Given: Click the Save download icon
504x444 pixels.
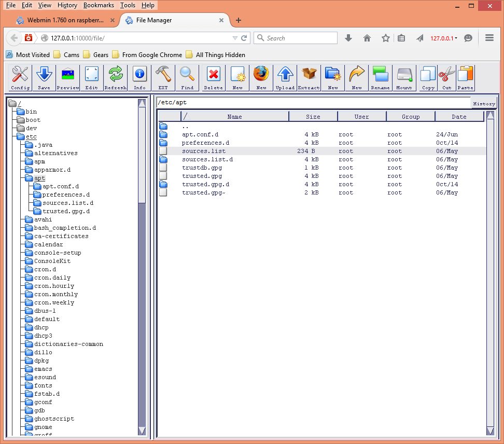Looking at the screenshot, I should point(44,78).
